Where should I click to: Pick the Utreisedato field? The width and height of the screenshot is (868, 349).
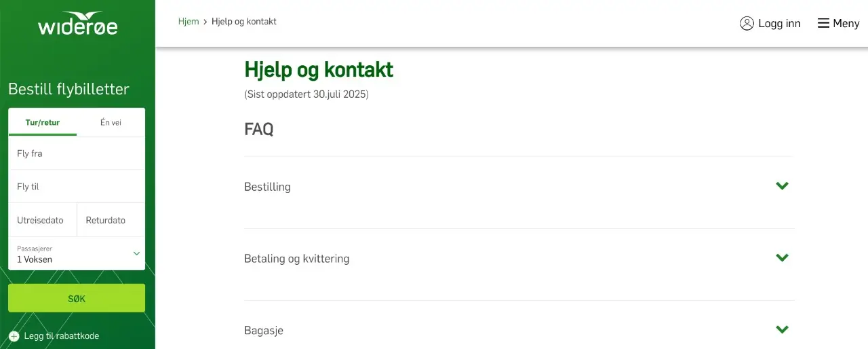[x=43, y=220]
